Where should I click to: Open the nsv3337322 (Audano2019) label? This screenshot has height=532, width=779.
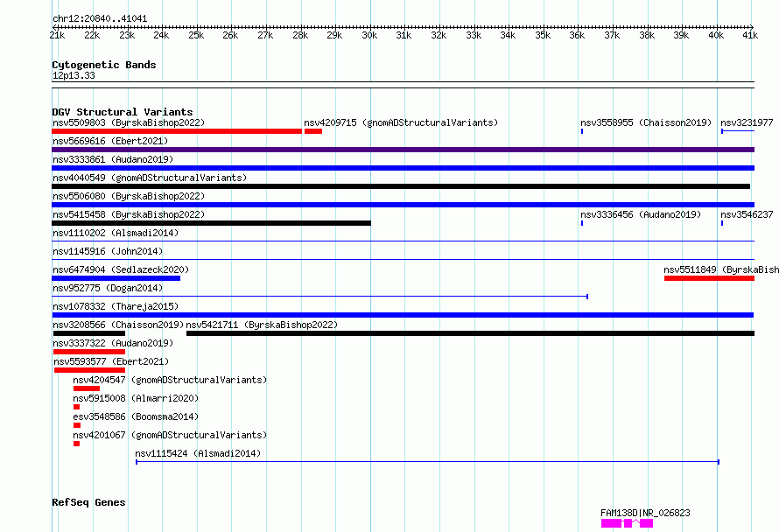coord(113,343)
